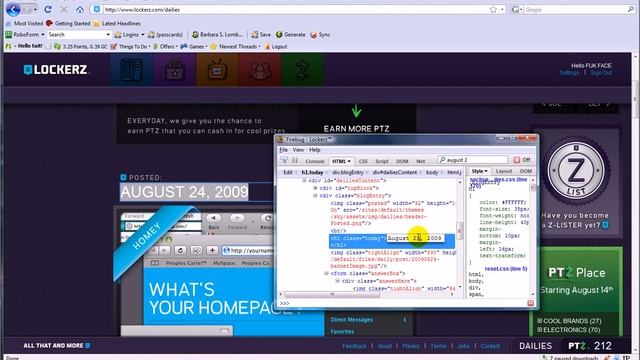Select div#dailiesContent breadcrumb

click(395, 173)
